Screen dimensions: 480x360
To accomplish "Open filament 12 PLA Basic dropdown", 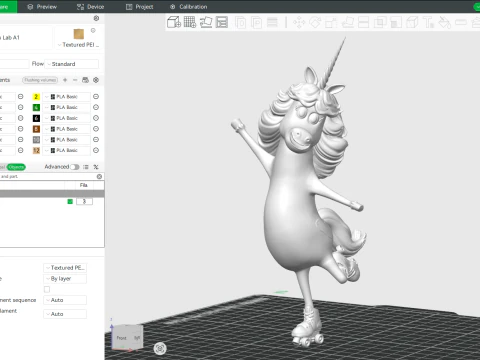I will coord(67,150).
